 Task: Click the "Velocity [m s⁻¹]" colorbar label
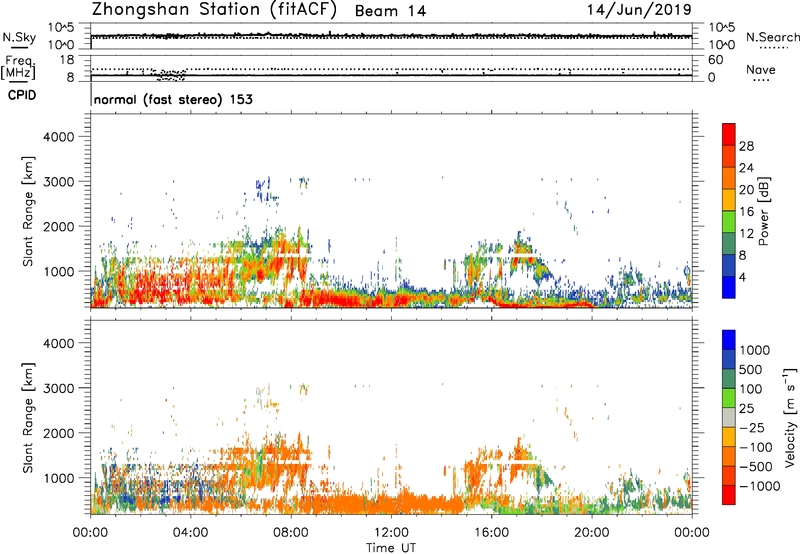[790, 417]
